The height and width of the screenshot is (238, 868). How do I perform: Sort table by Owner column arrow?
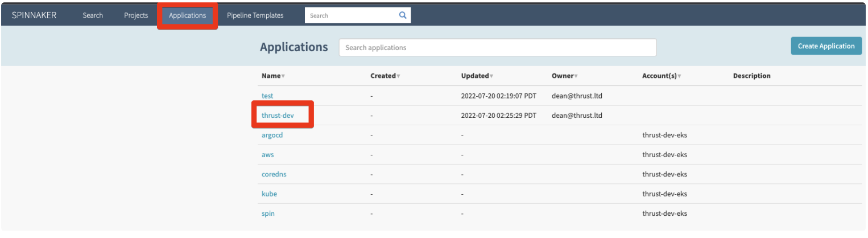[576, 76]
